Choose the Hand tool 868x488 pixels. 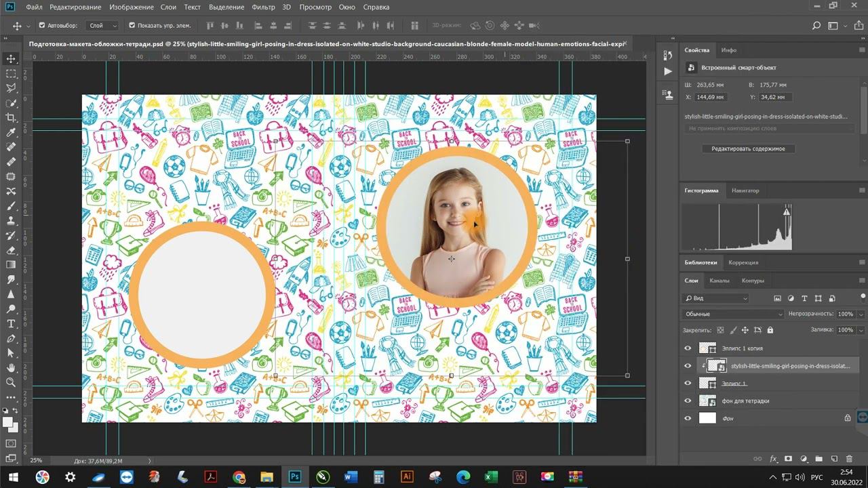pyautogui.click(x=11, y=368)
